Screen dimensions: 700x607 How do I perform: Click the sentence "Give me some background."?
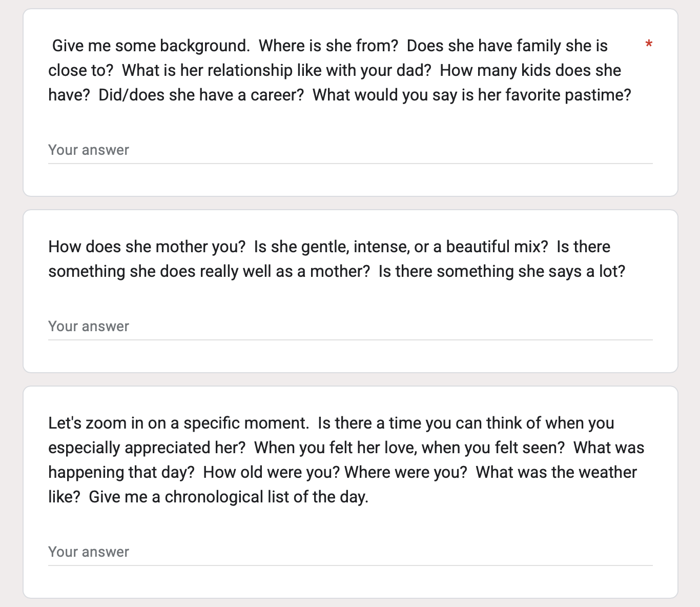151,46
